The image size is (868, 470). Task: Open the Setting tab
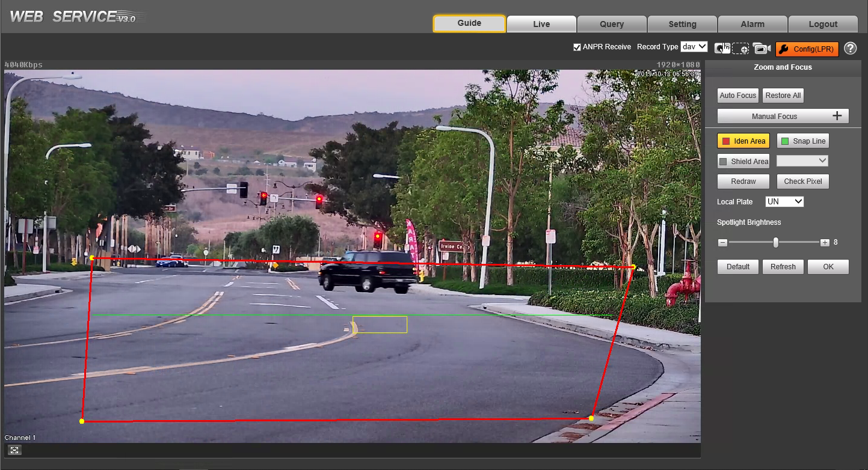(682, 24)
